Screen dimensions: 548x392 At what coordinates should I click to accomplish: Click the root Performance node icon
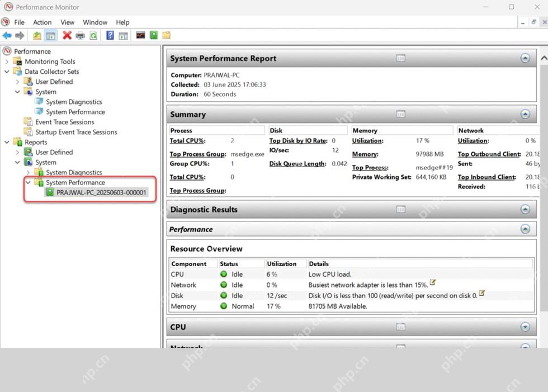coord(7,51)
